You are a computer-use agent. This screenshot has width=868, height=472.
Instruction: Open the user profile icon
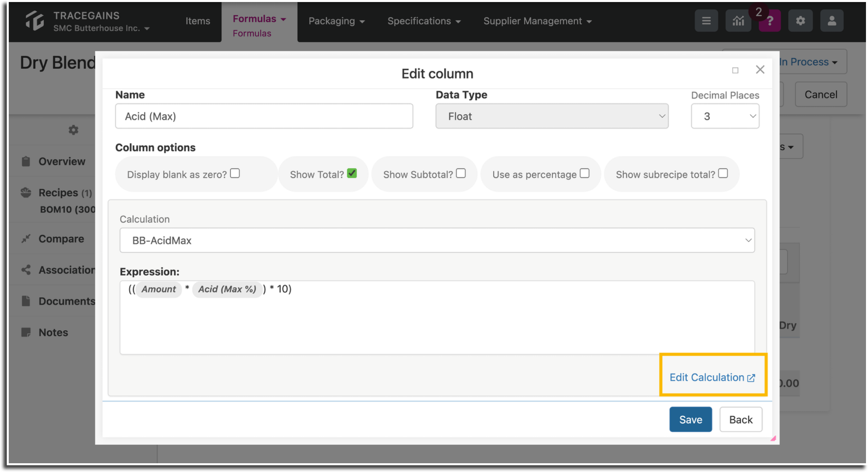click(832, 21)
